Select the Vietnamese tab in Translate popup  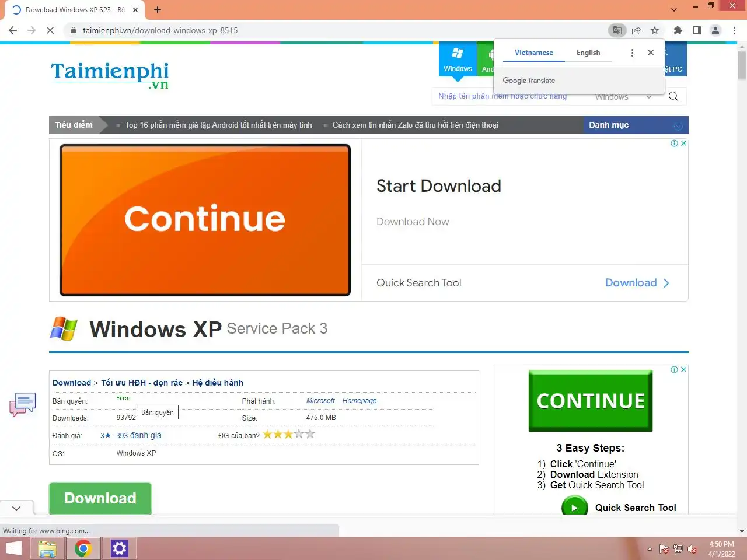(534, 52)
